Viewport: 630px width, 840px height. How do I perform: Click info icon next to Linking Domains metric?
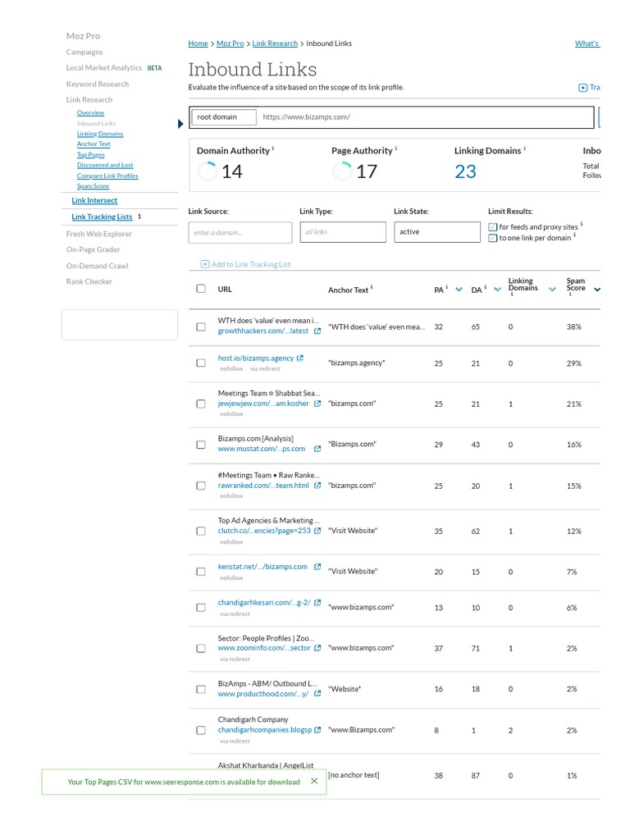524,148
